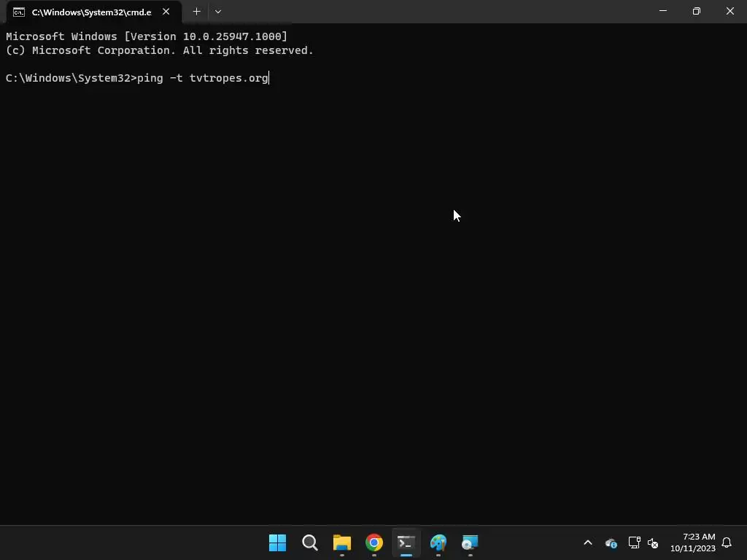Open File Explorer from taskbar
This screenshot has height=560, width=747.
click(342, 542)
